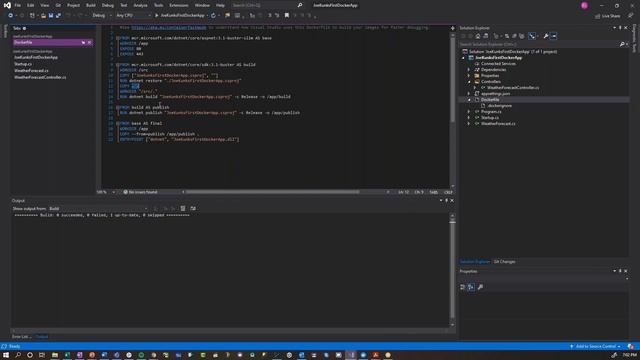
Task: Click Tabs settings gear icon
Action: (x=24, y=28)
